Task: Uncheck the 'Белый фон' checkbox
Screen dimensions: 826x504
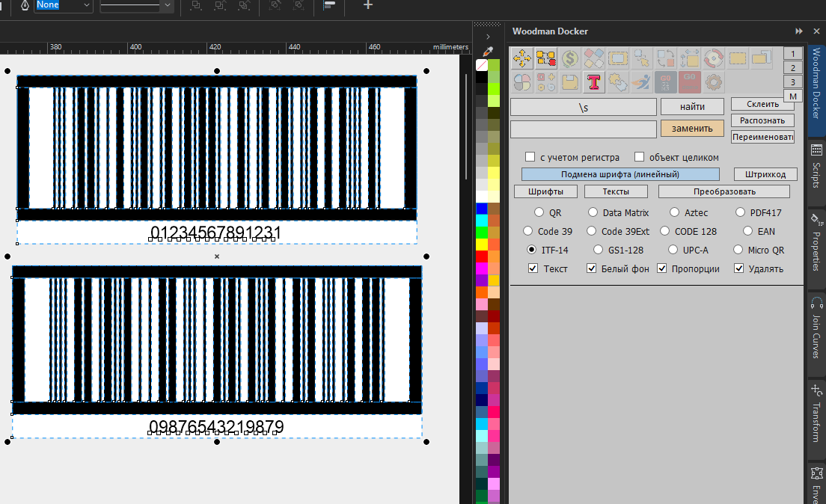Action: pyautogui.click(x=591, y=268)
